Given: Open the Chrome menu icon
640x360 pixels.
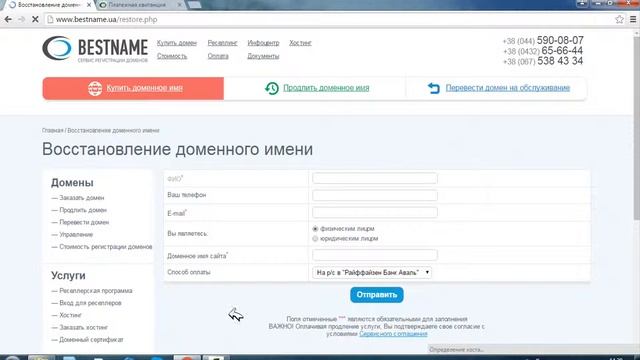Looking at the screenshot, I should (x=633, y=19).
